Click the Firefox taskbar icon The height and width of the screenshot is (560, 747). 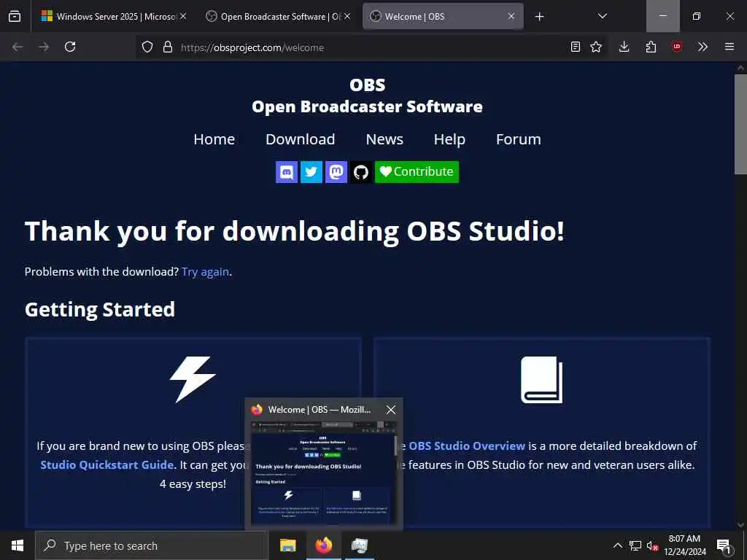(x=324, y=545)
